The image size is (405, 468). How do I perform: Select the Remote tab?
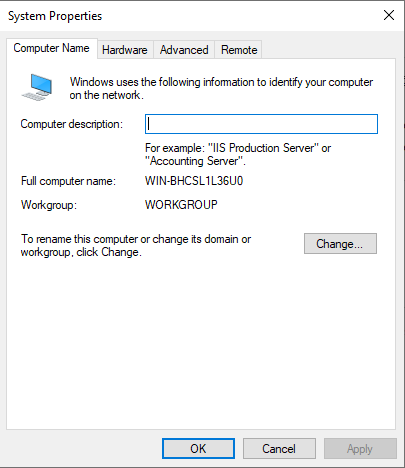pos(239,50)
